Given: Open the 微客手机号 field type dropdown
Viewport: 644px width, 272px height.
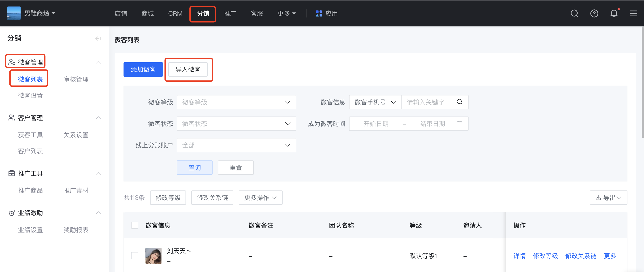Looking at the screenshot, I should (x=375, y=102).
